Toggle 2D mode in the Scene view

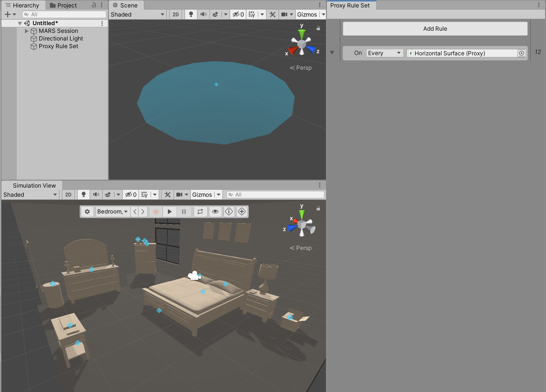click(175, 14)
